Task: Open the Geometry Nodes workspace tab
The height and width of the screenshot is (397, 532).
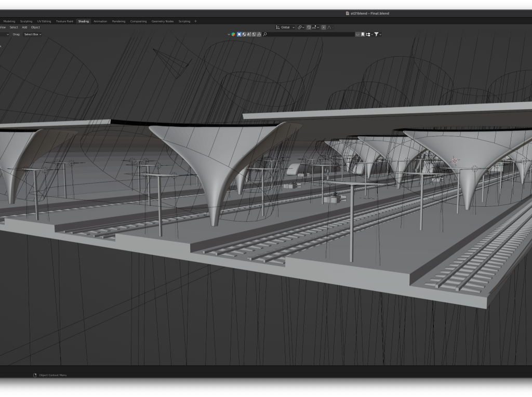Action: point(162,21)
